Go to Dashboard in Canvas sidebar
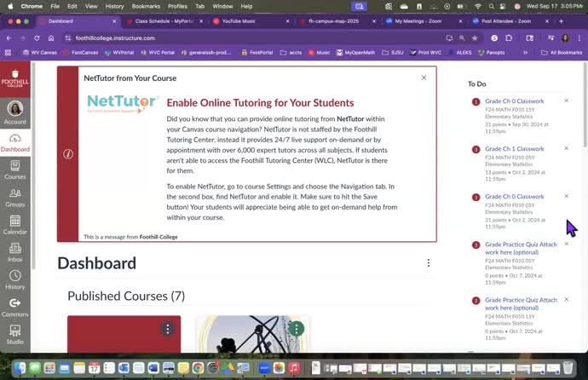The height and width of the screenshot is (380, 588). (15, 143)
